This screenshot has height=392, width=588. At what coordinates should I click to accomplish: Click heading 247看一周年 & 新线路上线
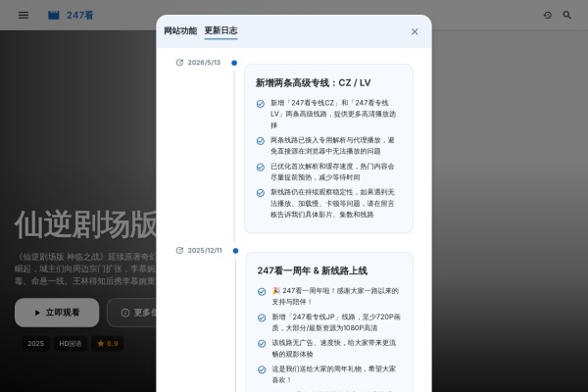(312, 270)
